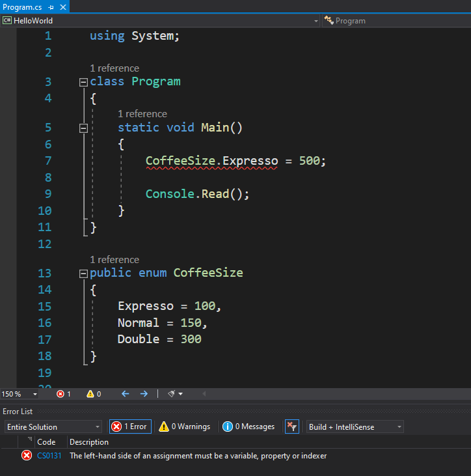Close the Program.cs tab

pos(62,7)
